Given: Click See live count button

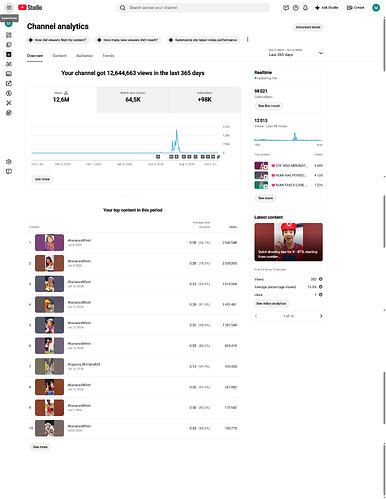Looking at the screenshot, I should pos(269,106).
